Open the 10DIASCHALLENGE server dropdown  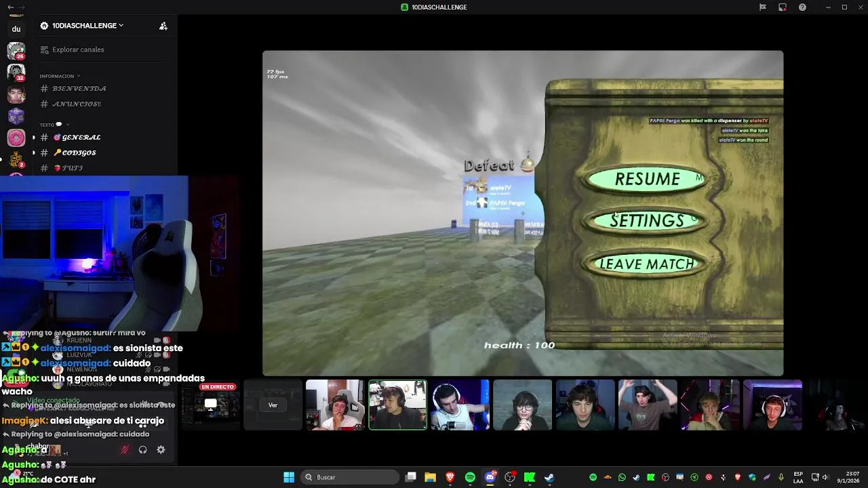coord(82,26)
